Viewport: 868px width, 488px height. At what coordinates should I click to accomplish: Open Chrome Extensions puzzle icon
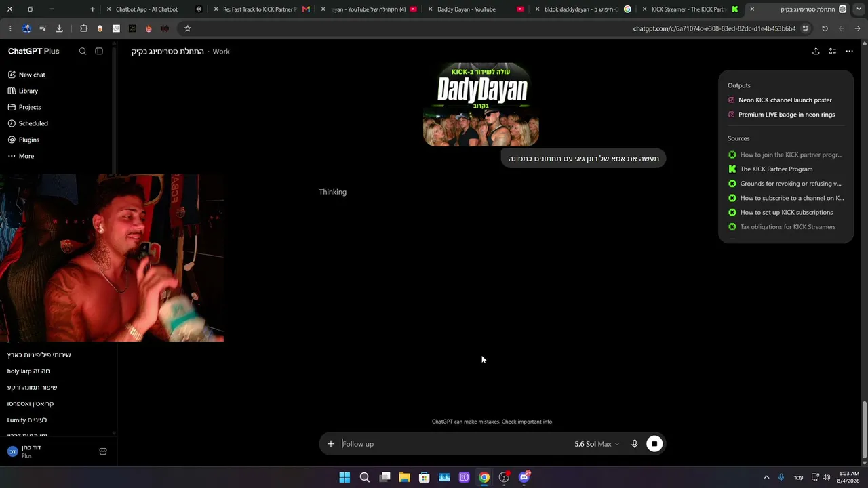pos(83,28)
